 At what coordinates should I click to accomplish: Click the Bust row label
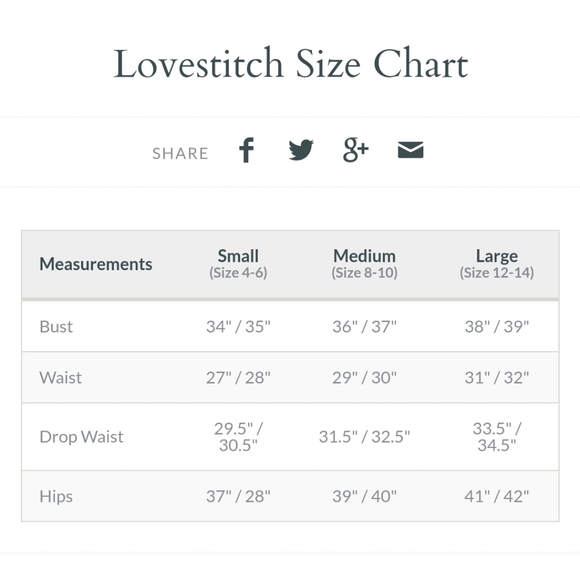[56, 327]
